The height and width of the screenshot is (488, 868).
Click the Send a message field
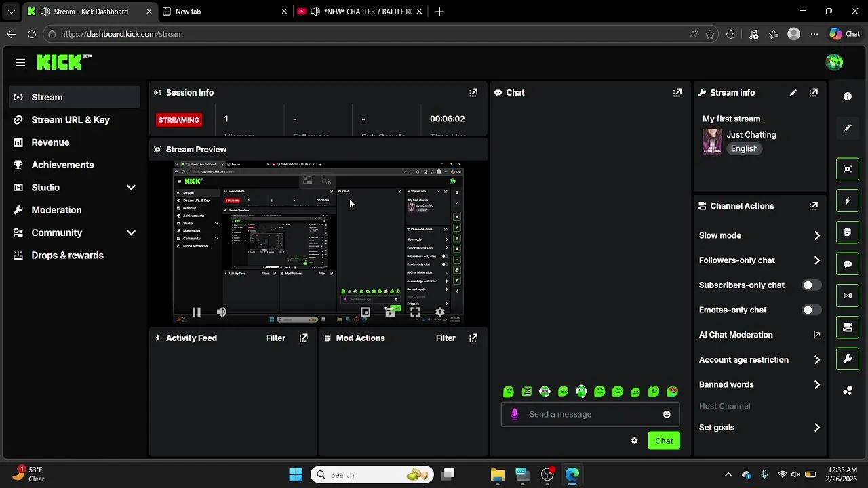pos(590,414)
